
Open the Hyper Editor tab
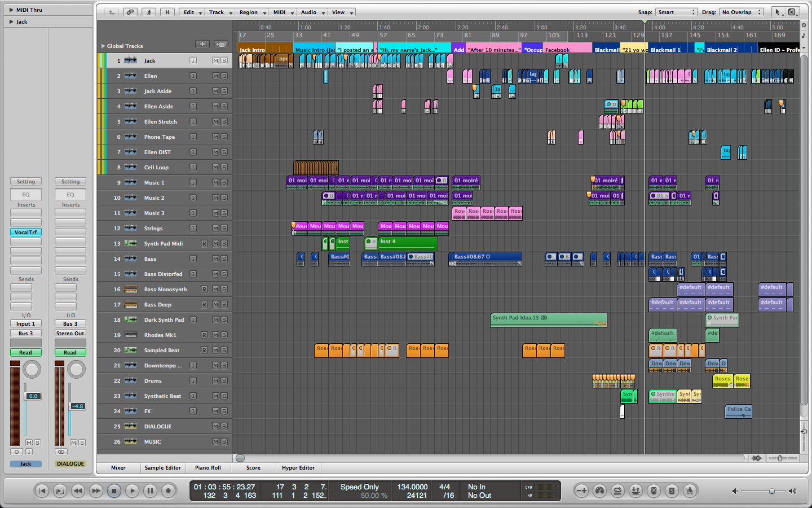(298, 467)
